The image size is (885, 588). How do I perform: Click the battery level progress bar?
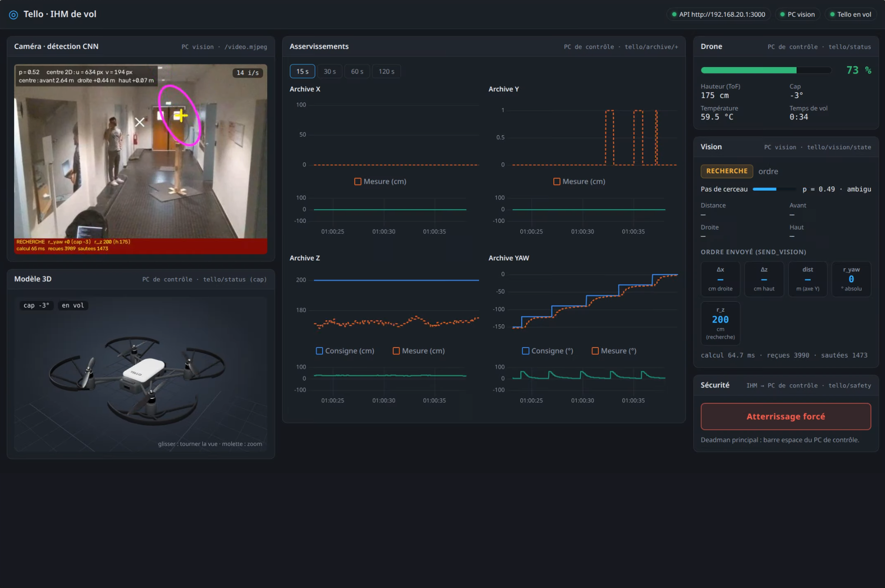[x=766, y=70]
